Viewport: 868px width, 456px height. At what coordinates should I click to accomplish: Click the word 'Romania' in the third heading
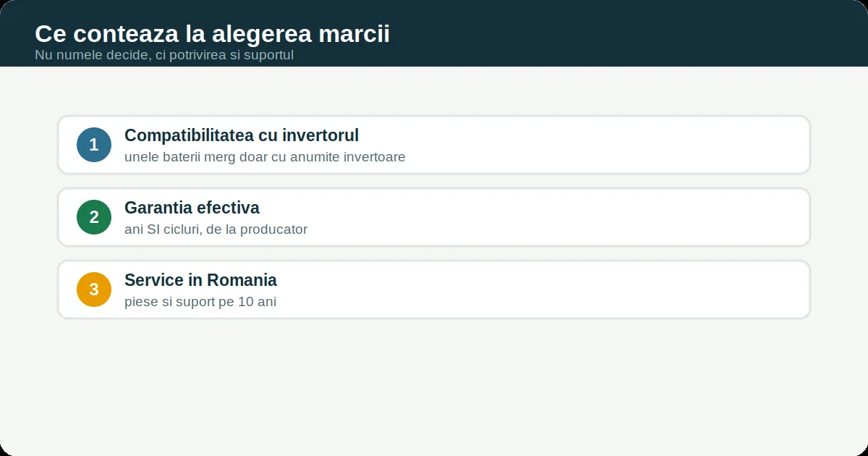(x=242, y=280)
